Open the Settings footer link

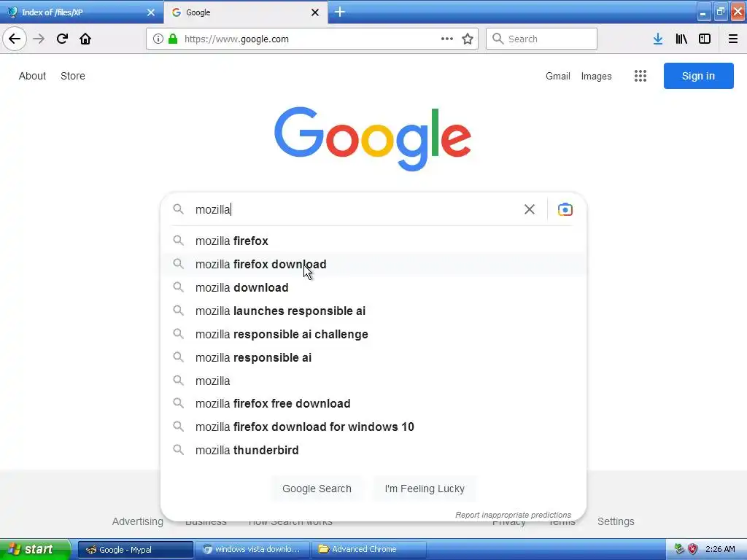click(616, 521)
